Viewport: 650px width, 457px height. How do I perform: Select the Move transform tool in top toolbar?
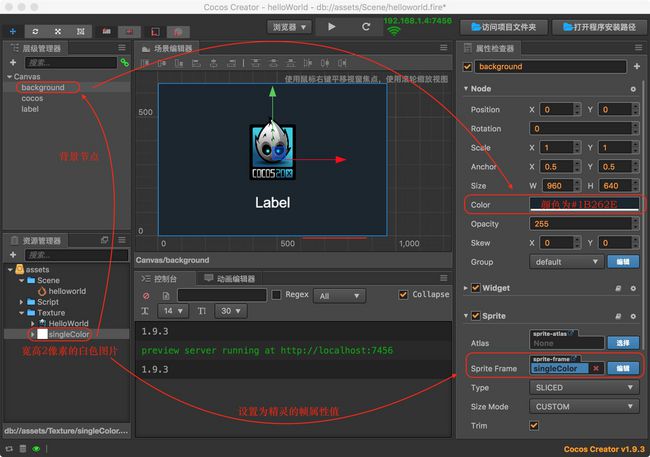point(13,32)
